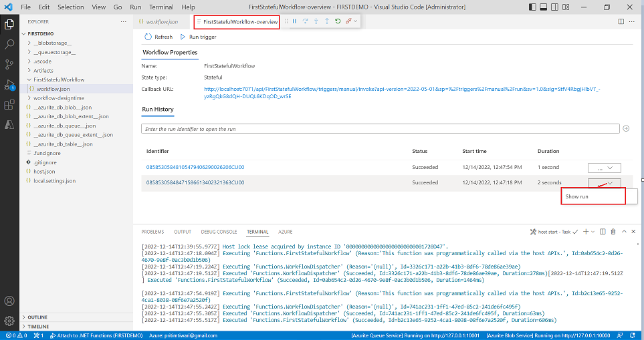Toggle the bottom panel layout button
The width and height of the screenshot is (644, 340).
tap(544, 7)
